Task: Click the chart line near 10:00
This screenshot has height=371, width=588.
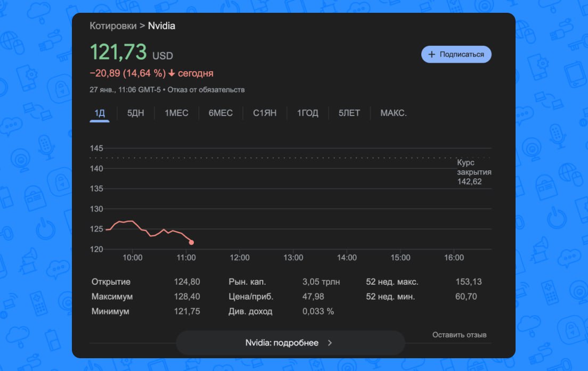Action: (133, 221)
